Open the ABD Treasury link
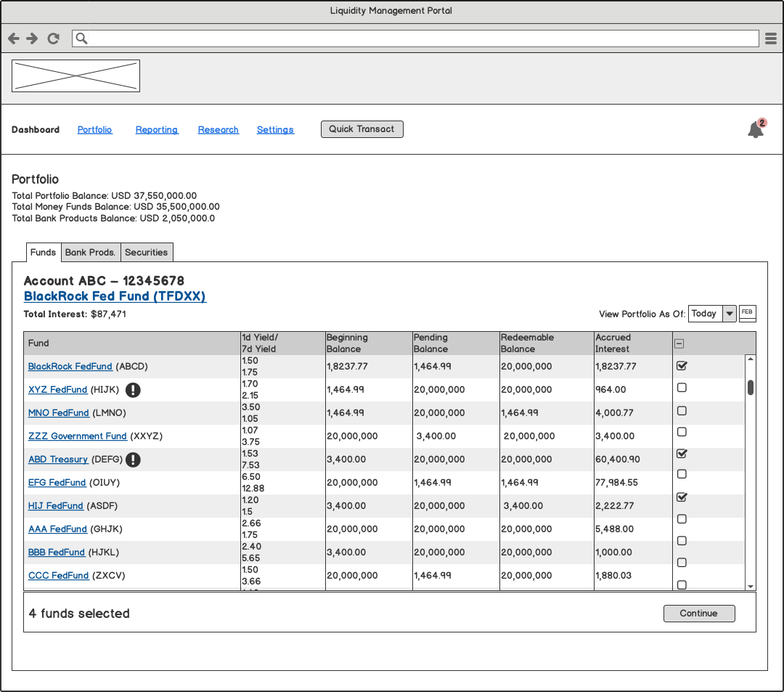 [58, 460]
